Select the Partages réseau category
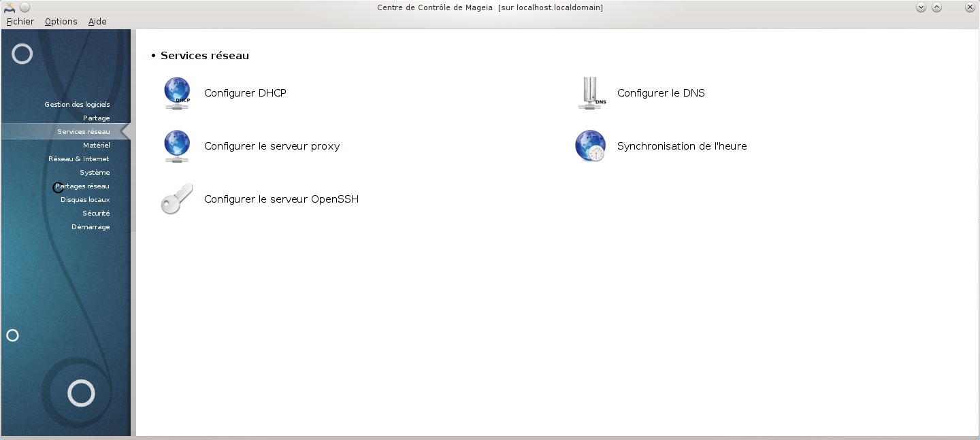The image size is (980, 440). 82,186
